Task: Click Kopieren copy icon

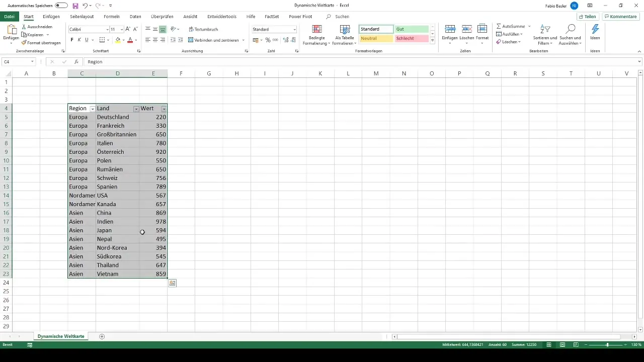Action: [x=24, y=35]
